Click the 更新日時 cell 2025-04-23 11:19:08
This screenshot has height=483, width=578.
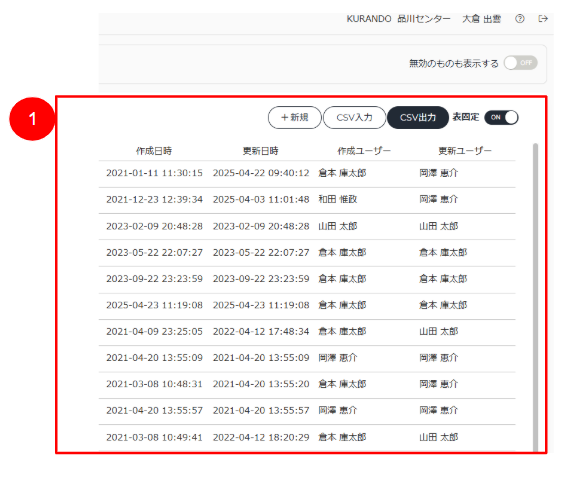click(x=261, y=305)
